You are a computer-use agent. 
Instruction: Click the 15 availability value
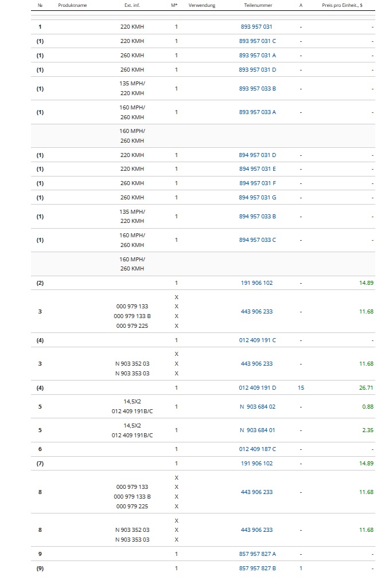point(301,388)
